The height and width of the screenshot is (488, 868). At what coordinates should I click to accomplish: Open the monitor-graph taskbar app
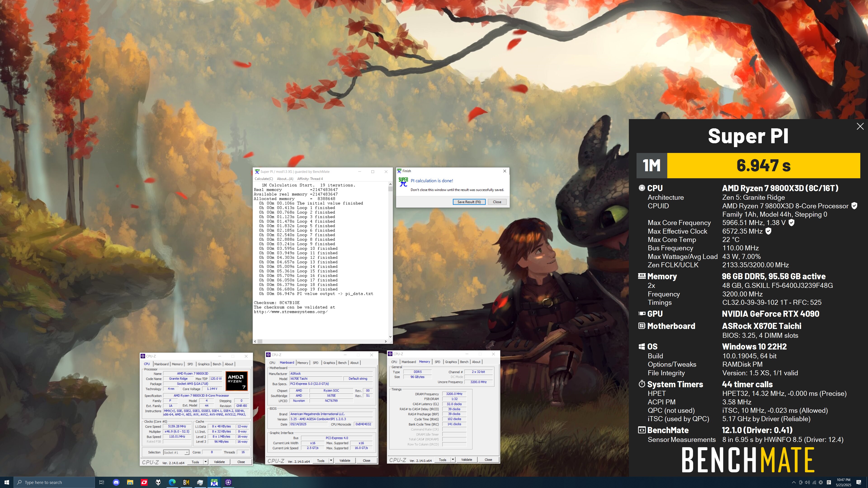click(x=200, y=482)
